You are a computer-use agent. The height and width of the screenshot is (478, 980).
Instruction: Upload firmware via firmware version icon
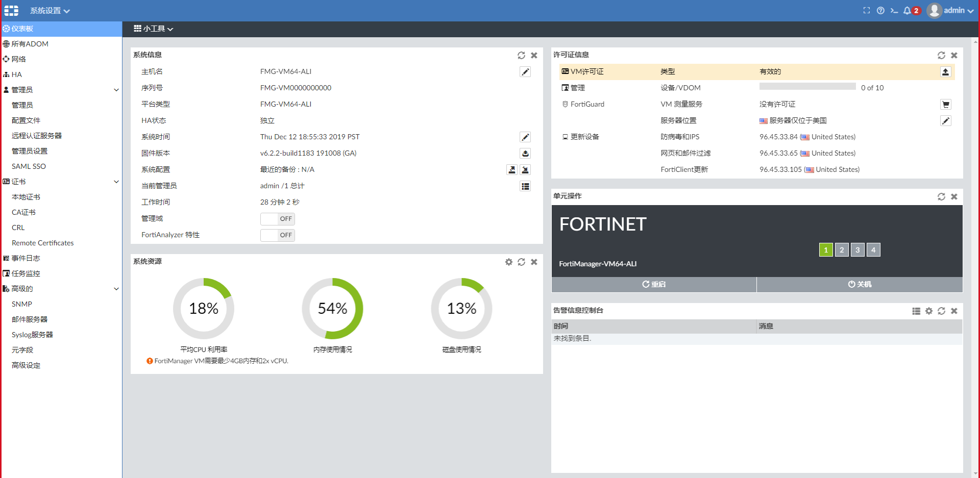click(x=525, y=154)
